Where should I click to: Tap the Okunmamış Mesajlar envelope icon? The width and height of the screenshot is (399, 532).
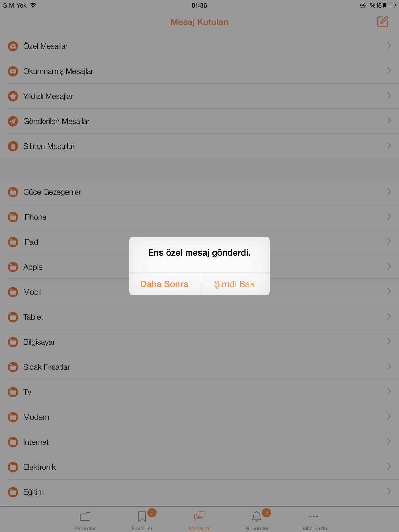pyautogui.click(x=13, y=71)
